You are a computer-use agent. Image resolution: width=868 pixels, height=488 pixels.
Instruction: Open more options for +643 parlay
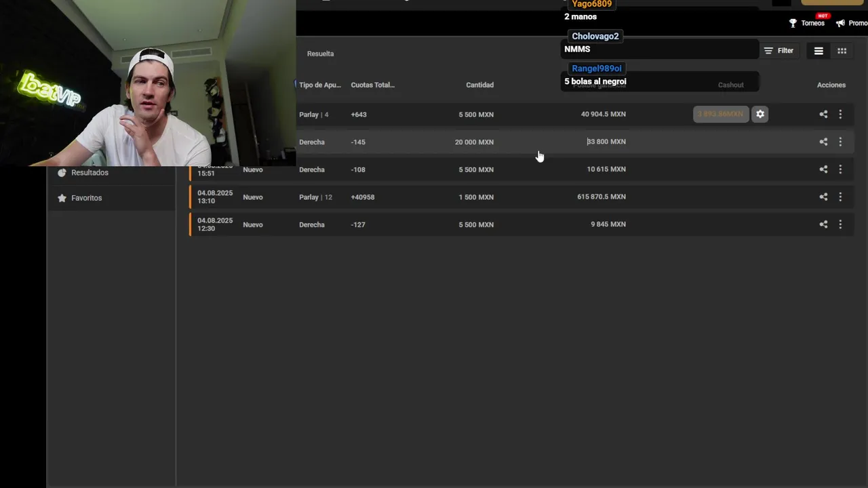(x=840, y=115)
